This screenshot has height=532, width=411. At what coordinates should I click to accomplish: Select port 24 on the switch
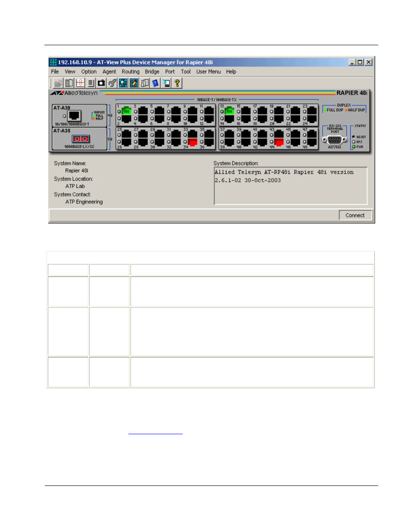[312, 118]
